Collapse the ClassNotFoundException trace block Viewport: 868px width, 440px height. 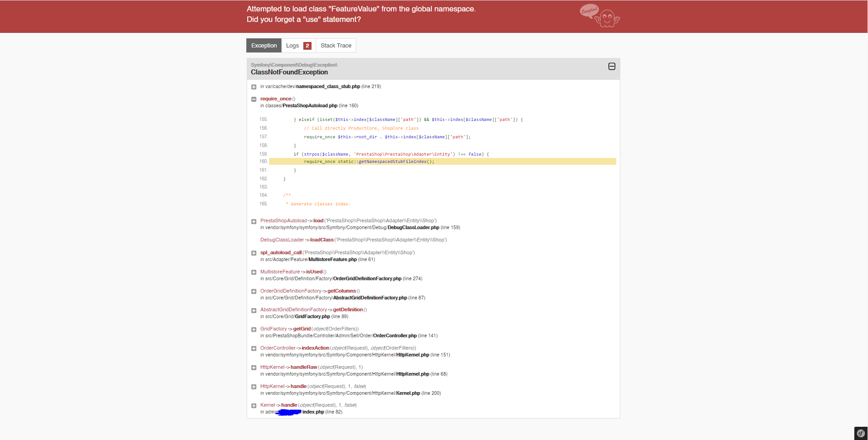tap(612, 67)
